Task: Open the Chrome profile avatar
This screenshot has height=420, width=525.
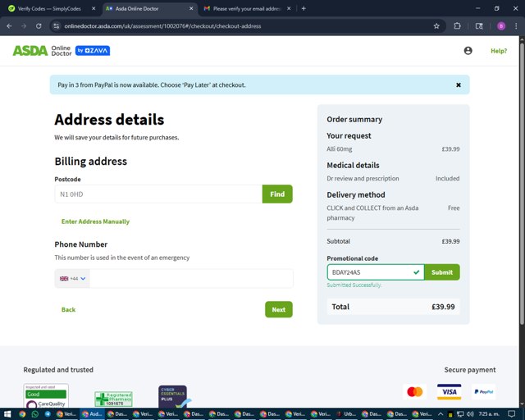Action: pyautogui.click(x=501, y=26)
